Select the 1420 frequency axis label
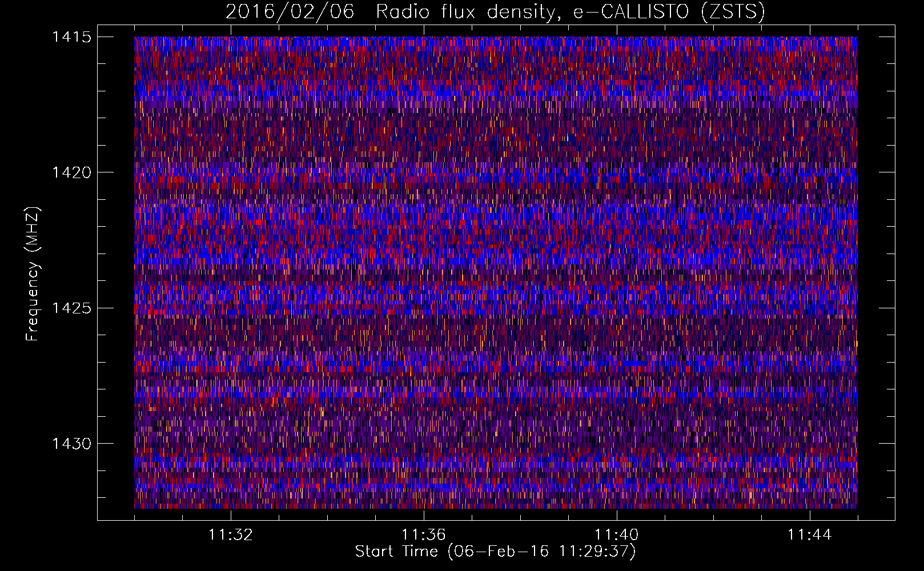924x571 pixels. 72,172
